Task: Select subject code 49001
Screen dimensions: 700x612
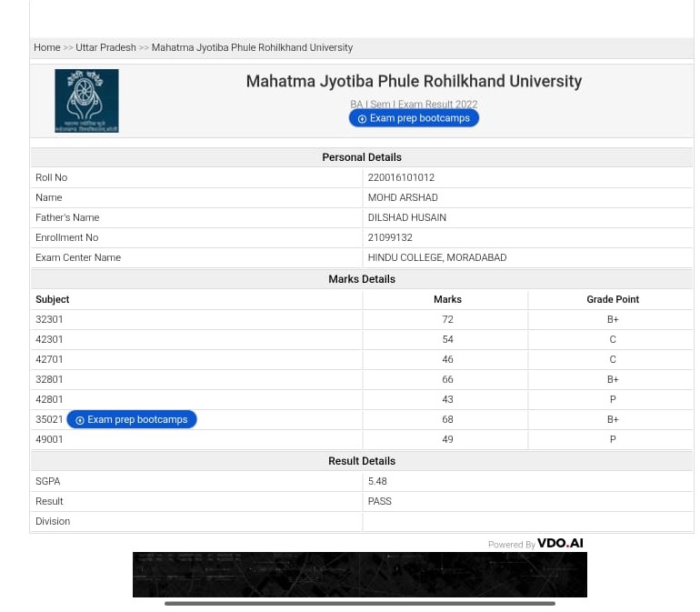Action: tap(49, 439)
